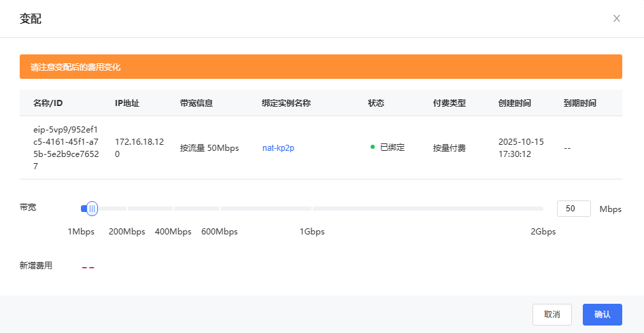Click the 到期时间 column header
The image size is (644, 333).
click(x=579, y=103)
